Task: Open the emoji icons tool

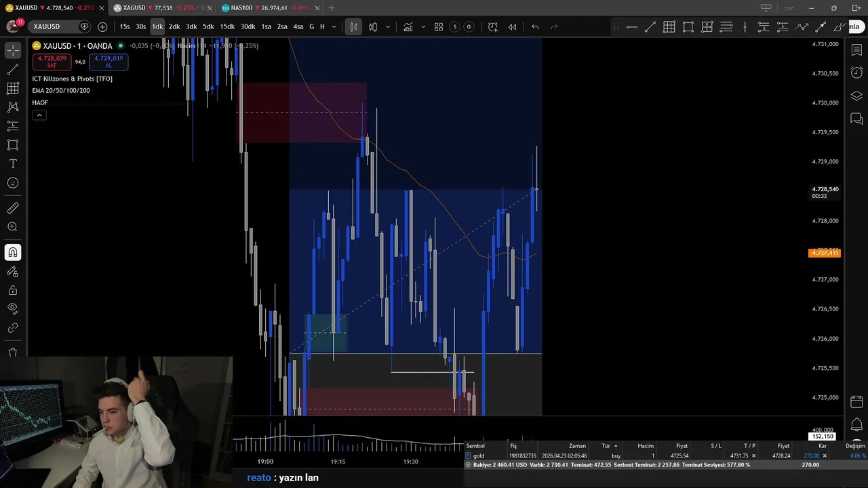Action: (x=13, y=183)
